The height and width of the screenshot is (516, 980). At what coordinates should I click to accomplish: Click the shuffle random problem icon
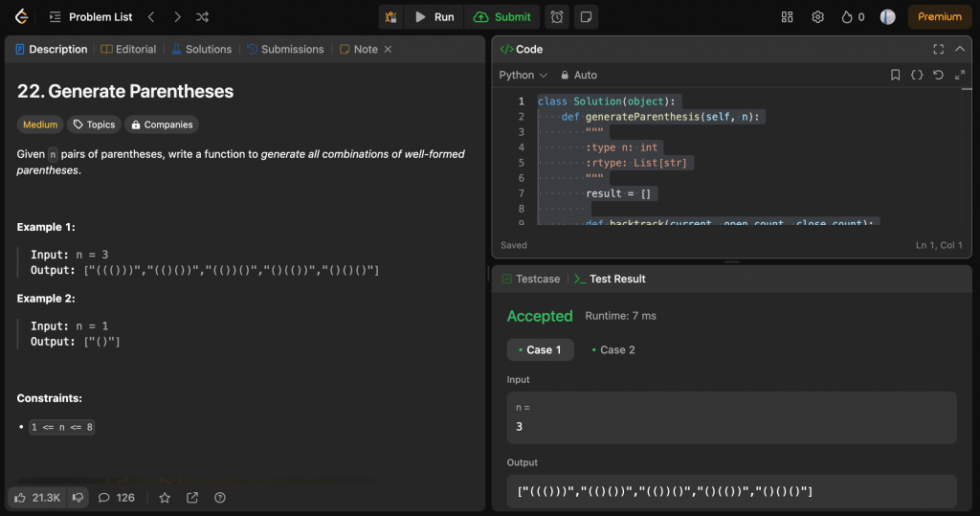(x=202, y=17)
